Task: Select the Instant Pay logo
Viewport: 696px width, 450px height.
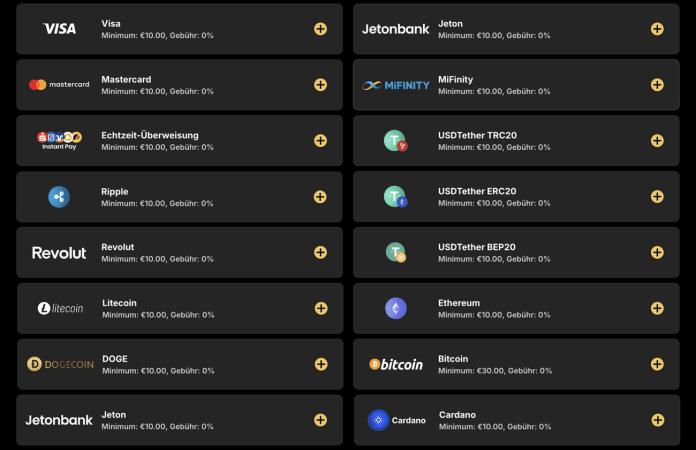Action: tap(59, 141)
